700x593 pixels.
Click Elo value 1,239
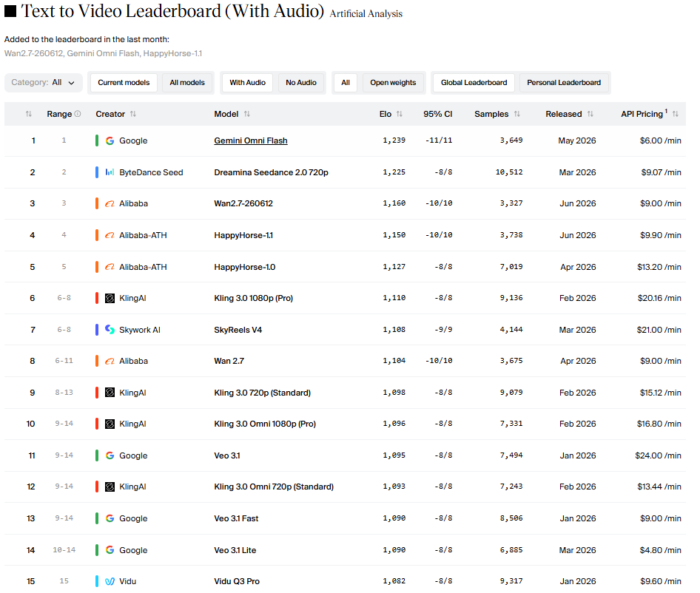click(394, 140)
